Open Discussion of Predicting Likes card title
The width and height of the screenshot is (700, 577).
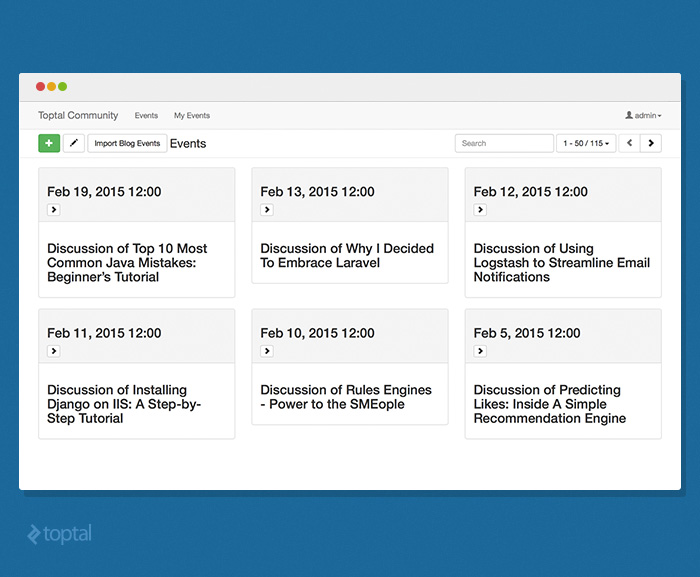[x=550, y=404]
